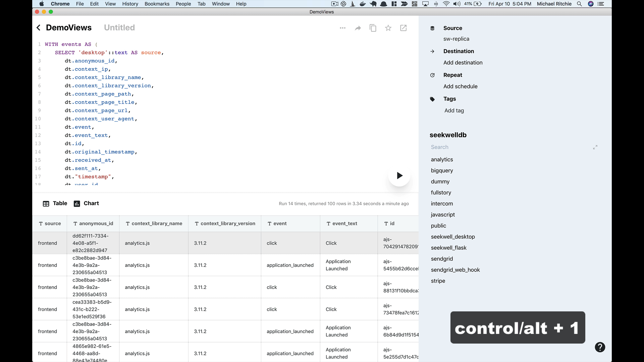Click the overflow menu three-dot icon
644x362 pixels.
[342, 28]
